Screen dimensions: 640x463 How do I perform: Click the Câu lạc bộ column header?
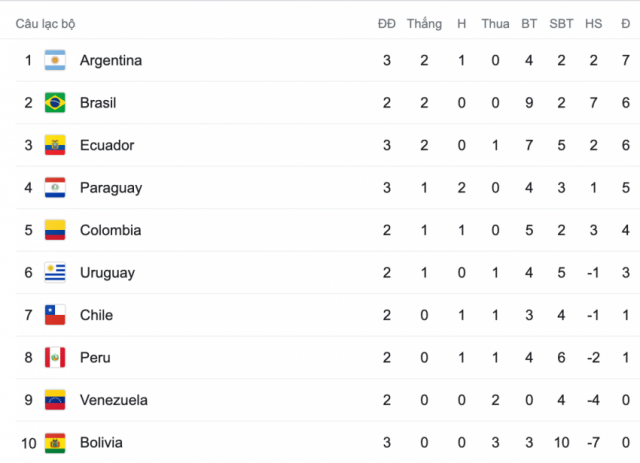pos(45,24)
